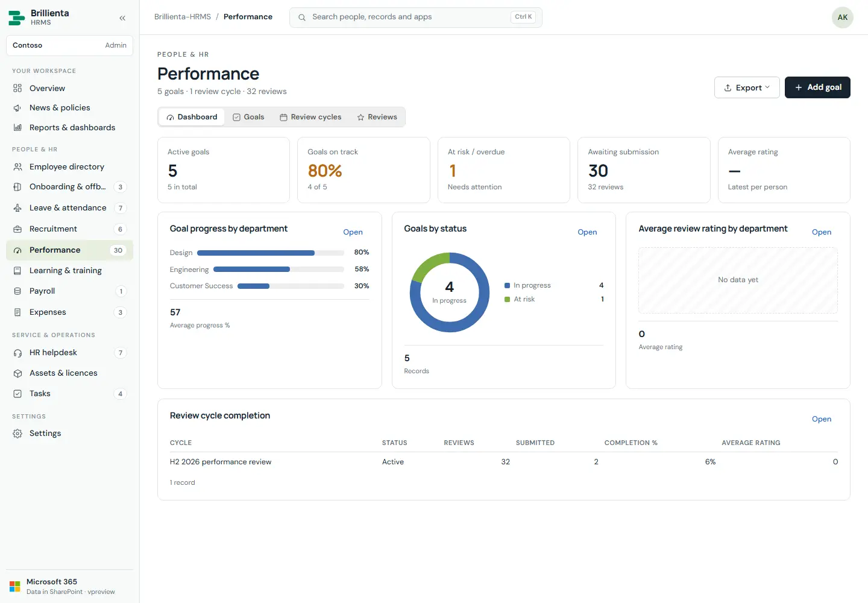The height and width of the screenshot is (603, 868).
Task: Open Reports & dashboards chart item
Action: click(69, 127)
